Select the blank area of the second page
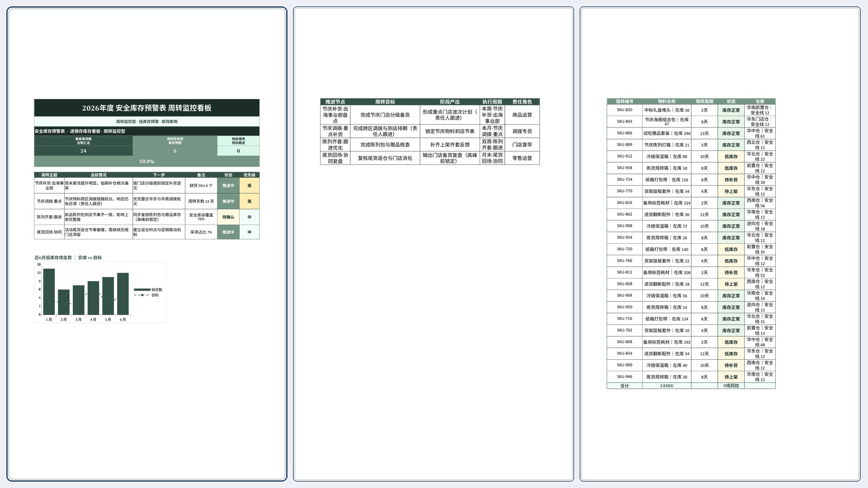868x488 pixels. click(x=433, y=316)
